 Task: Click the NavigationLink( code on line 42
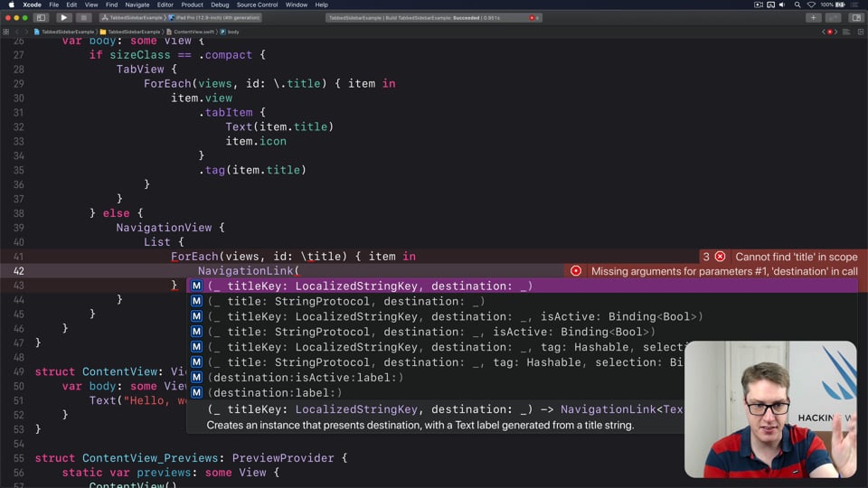[249, 271]
